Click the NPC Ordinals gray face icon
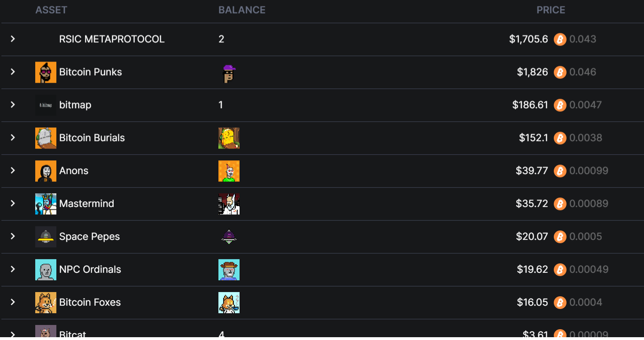Viewport: 644px width, 340px height. coord(46,269)
